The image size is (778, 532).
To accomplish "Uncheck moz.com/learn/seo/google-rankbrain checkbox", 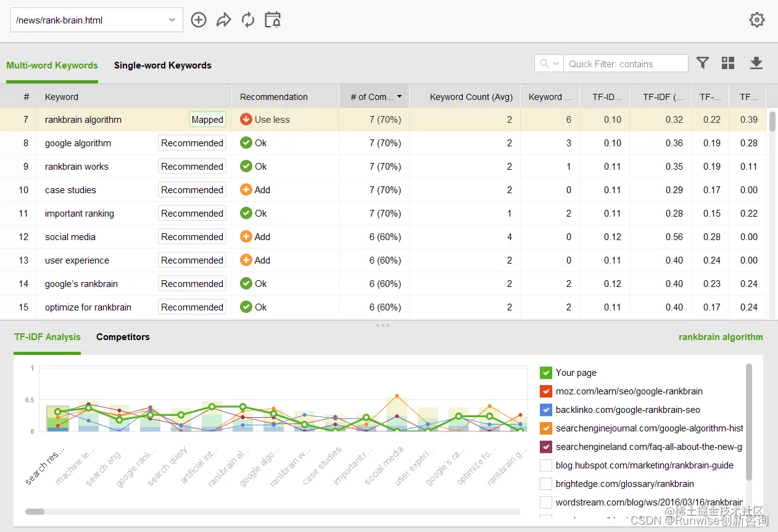I will click(545, 391).
